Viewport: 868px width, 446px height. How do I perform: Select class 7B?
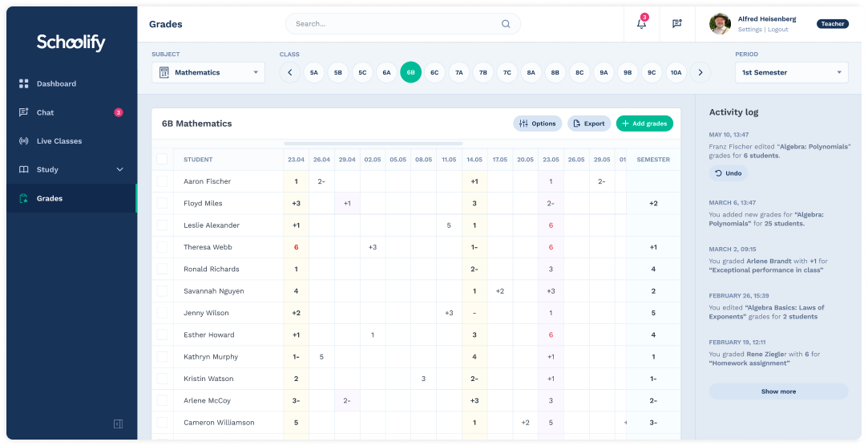482,72
